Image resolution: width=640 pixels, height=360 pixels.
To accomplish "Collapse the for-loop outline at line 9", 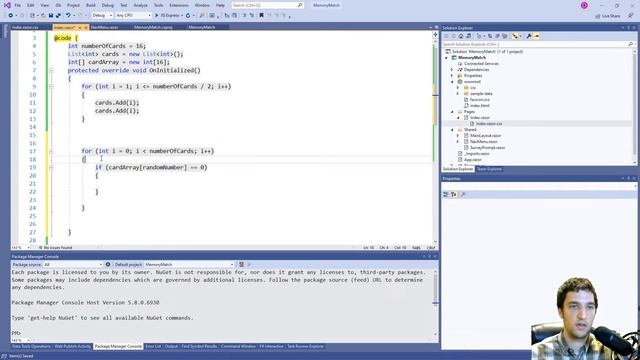I will (51, 87).
